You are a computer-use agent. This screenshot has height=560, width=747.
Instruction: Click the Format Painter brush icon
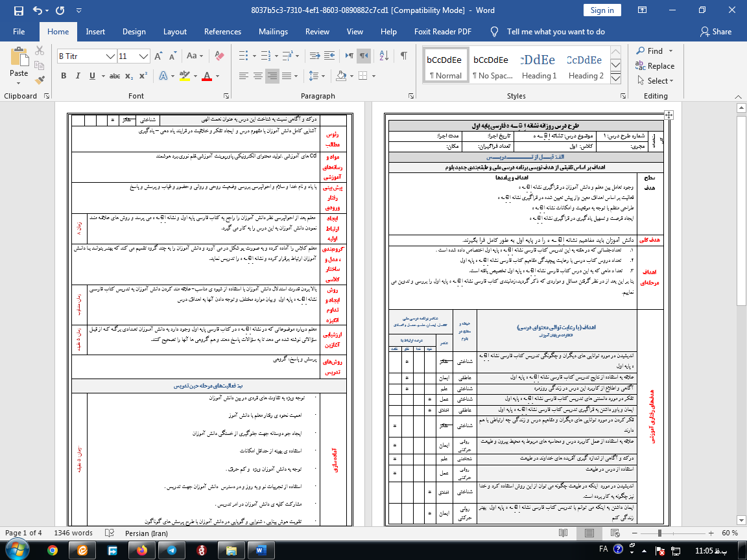[x=40, y=80]
